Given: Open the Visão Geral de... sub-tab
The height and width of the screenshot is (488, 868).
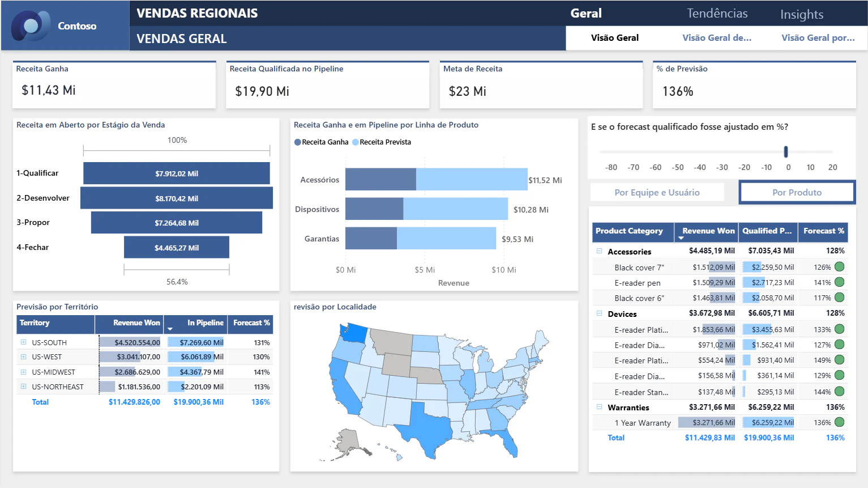Looking at the screenshot, I should (x=717, y=38).
